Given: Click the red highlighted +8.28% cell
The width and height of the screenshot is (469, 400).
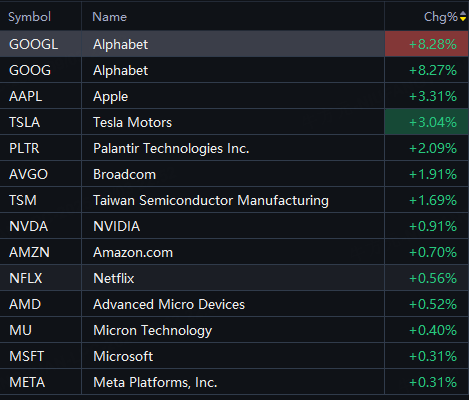Looking at the screenshot, I should click(x=426, y=44).
